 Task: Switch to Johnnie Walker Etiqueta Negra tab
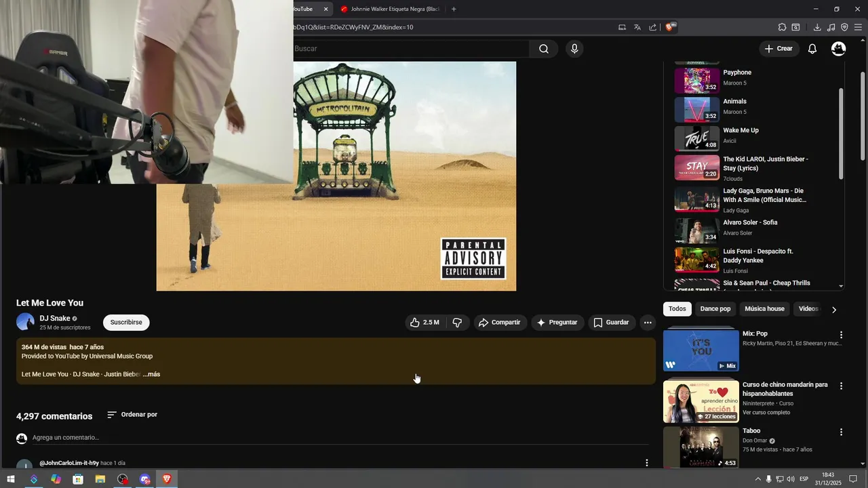pyautogui.click(x=390, y=9)
